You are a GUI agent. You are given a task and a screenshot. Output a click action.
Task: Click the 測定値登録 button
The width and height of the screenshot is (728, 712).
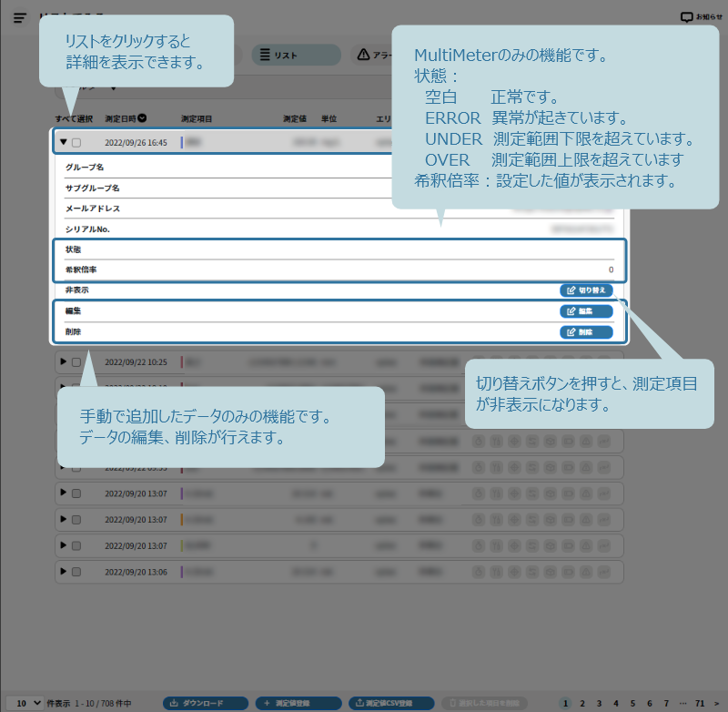298,703
